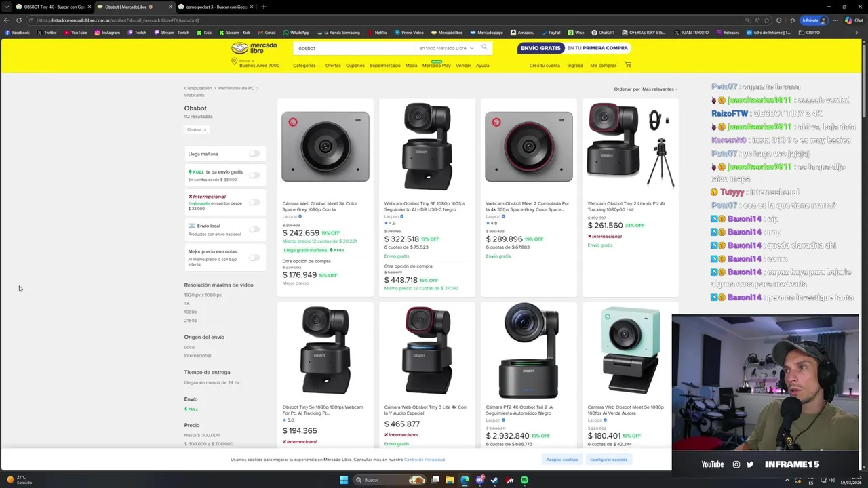Viewport: 868px width, 488px height.
Task: Open the shopping cart icon
Action: tap(627, 65)
